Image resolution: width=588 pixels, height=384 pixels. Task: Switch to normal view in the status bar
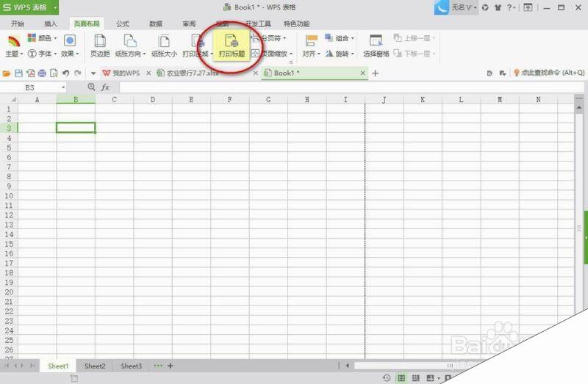click(x=401, y=378)
